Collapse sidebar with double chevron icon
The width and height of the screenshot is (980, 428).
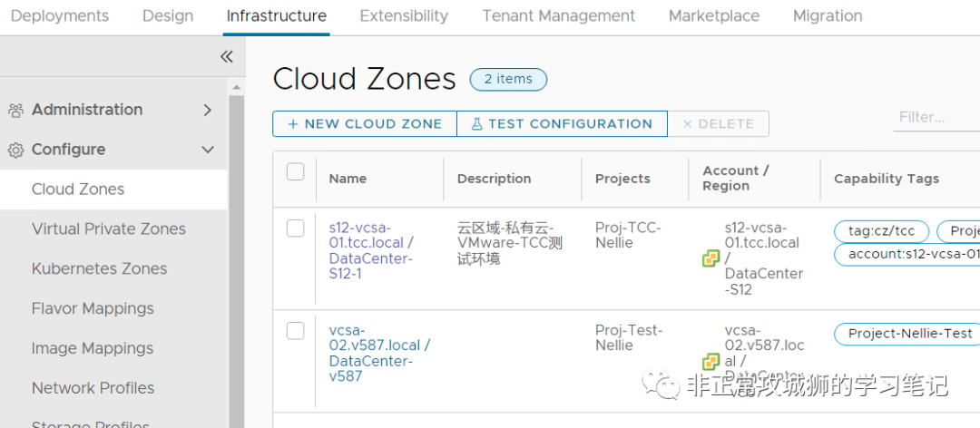pos(226,56)
